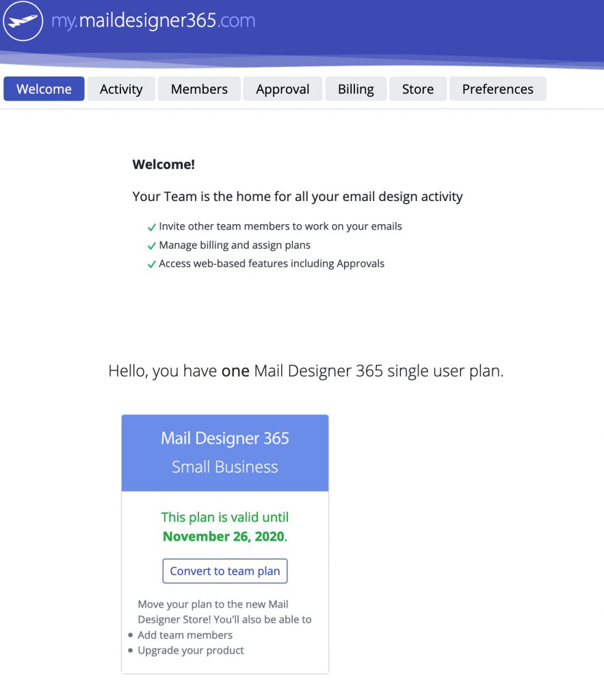Go to the Approval tab

(x=283, y=89)
